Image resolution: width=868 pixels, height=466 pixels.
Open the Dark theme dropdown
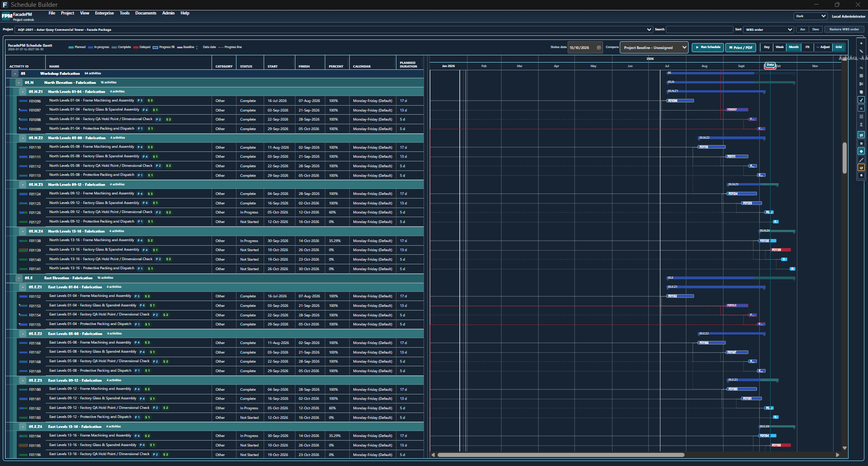(x=811, y=16)
